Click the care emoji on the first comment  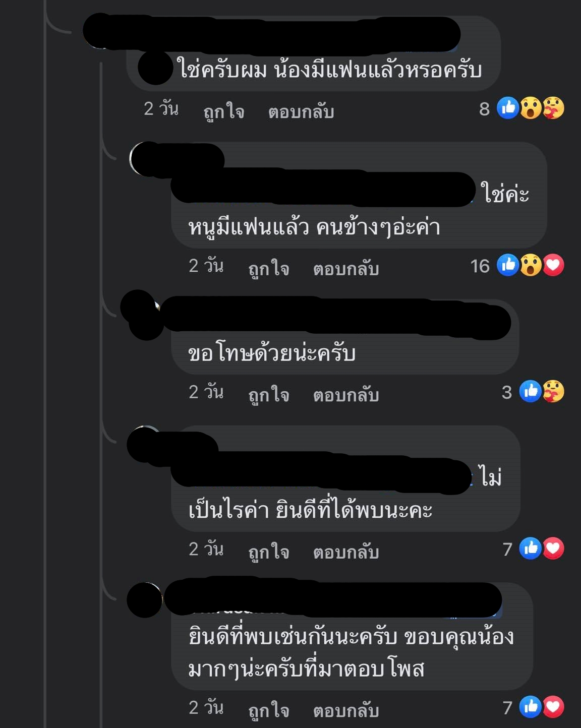553,108
